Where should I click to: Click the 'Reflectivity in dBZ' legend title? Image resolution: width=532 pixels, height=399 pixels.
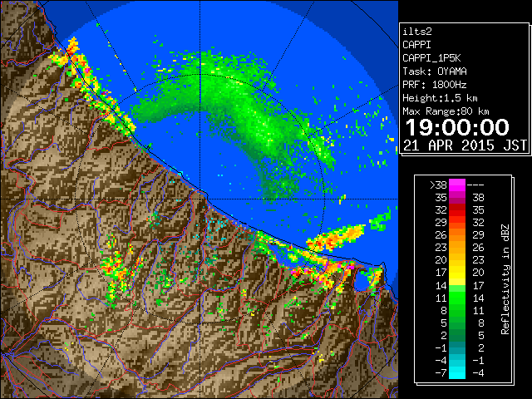pyautogui.click(x=505, y=279)
